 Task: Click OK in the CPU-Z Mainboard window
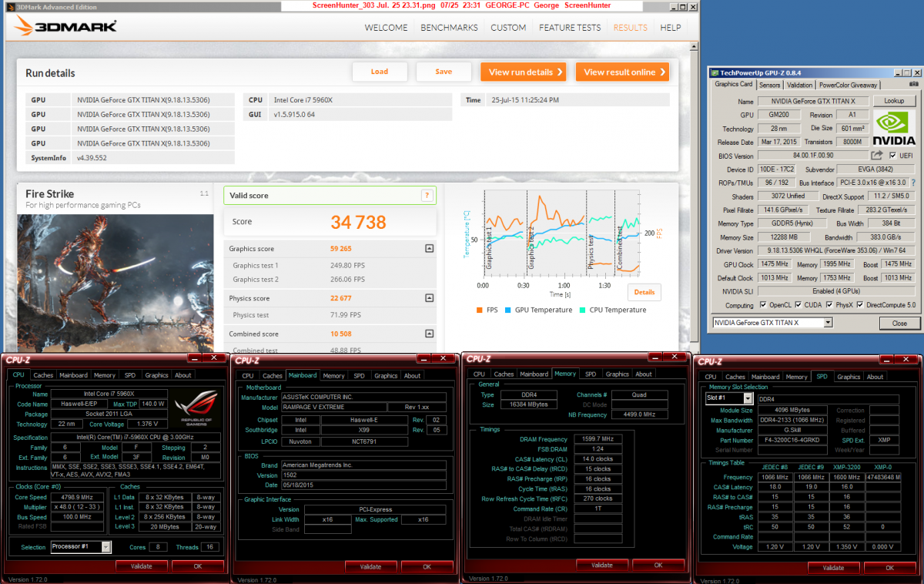[427, 566]
